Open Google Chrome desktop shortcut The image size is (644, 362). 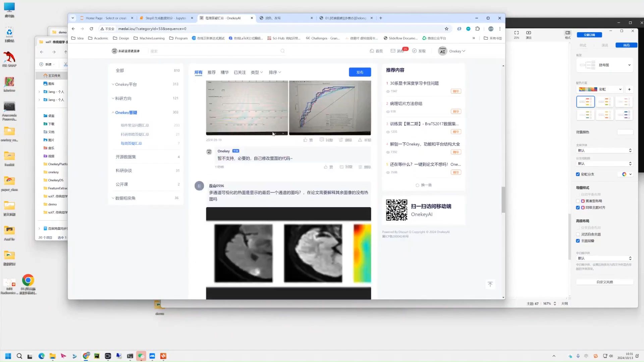pos(28,284)
